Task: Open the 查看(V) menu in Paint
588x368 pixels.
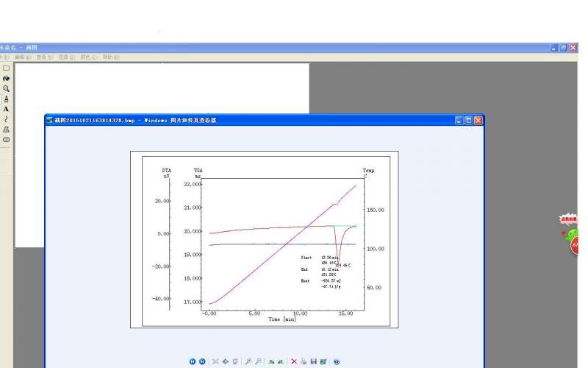Action: click(x=45, y=57)
